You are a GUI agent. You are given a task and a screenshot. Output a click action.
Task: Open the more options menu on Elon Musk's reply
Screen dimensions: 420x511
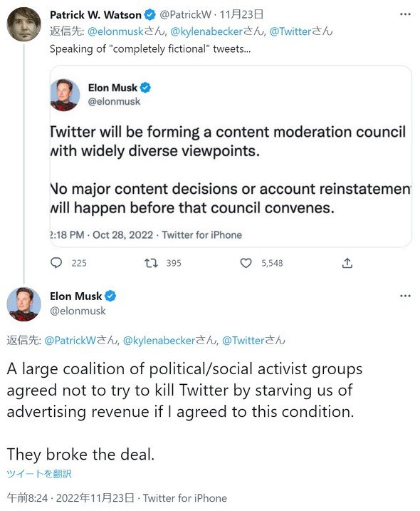(405, 296)
